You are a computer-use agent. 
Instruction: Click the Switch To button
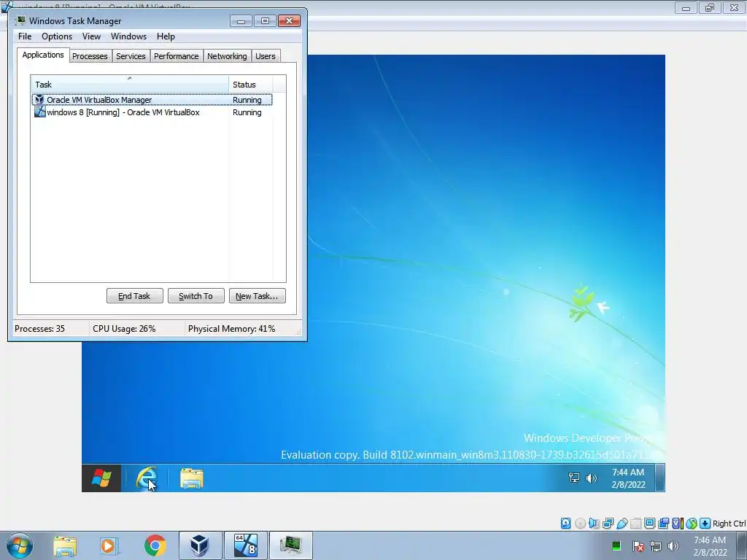point(196,296)
